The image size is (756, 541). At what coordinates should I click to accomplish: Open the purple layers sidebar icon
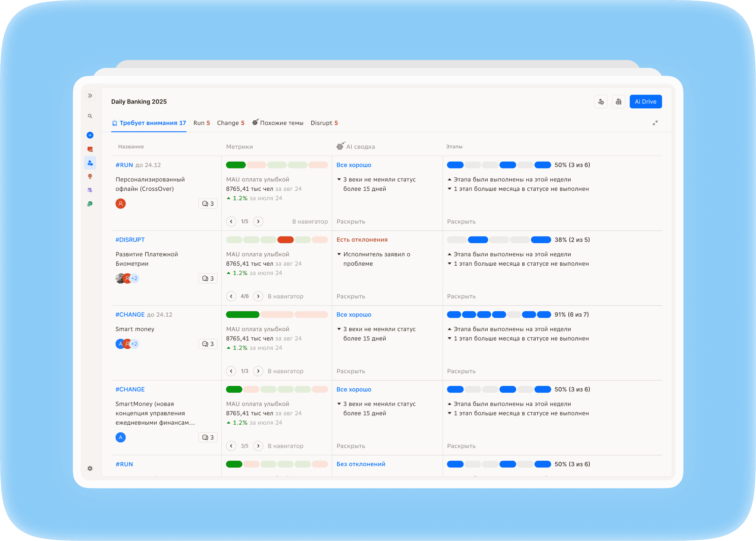(90, 190)
